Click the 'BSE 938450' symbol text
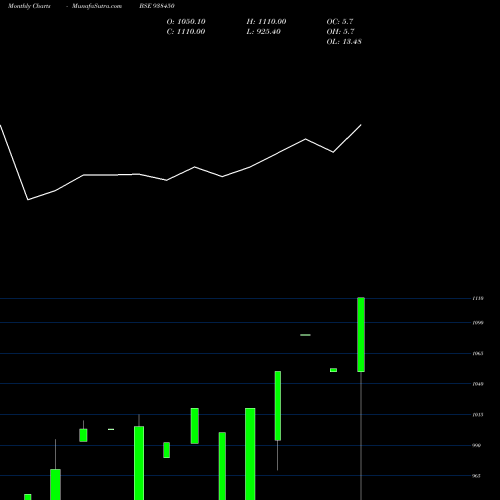500x500 pixels. pyautogui.click(x=157, y=6)
